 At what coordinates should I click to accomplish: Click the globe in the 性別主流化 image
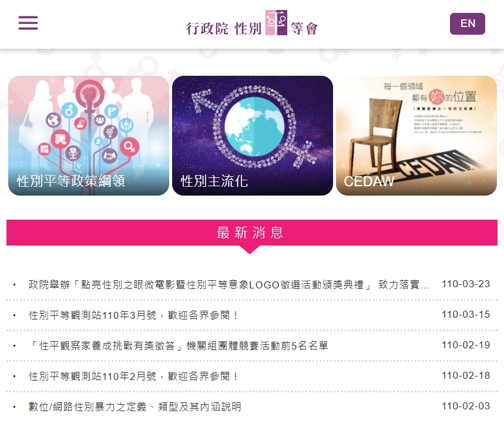pyautogui.click(x=254, y=127)
